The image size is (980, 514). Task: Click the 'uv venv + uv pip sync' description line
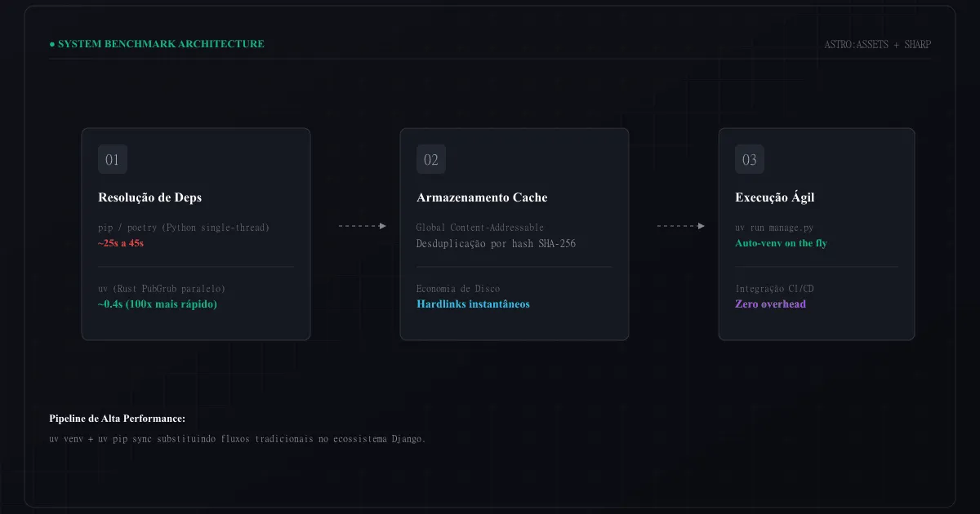pos(238,439)
